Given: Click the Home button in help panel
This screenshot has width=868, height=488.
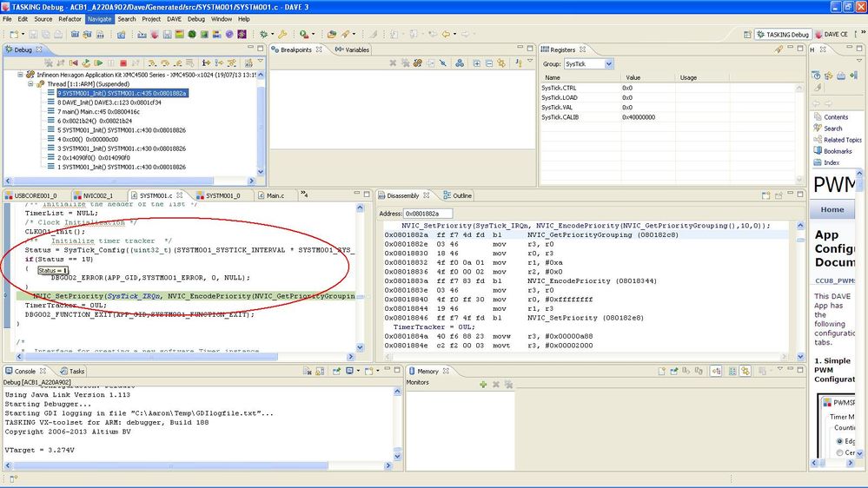Looking at the screenshot, I should click(x=832, y=209).
